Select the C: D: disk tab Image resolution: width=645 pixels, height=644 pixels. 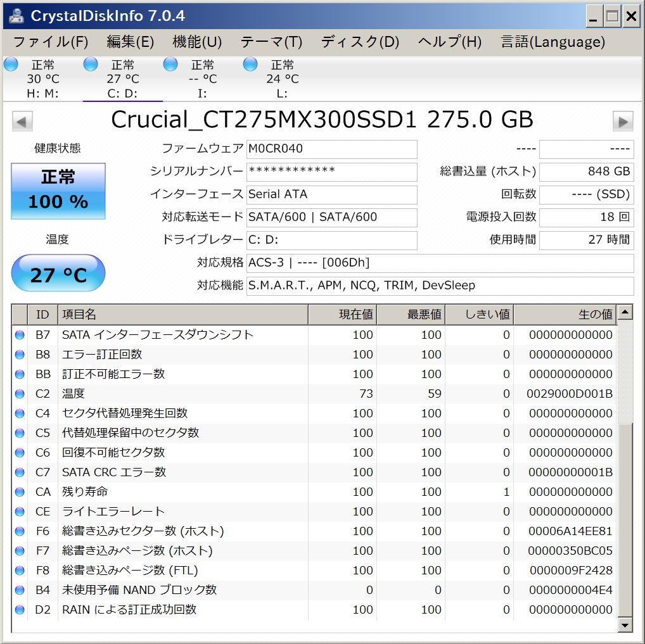click(122, 79)
